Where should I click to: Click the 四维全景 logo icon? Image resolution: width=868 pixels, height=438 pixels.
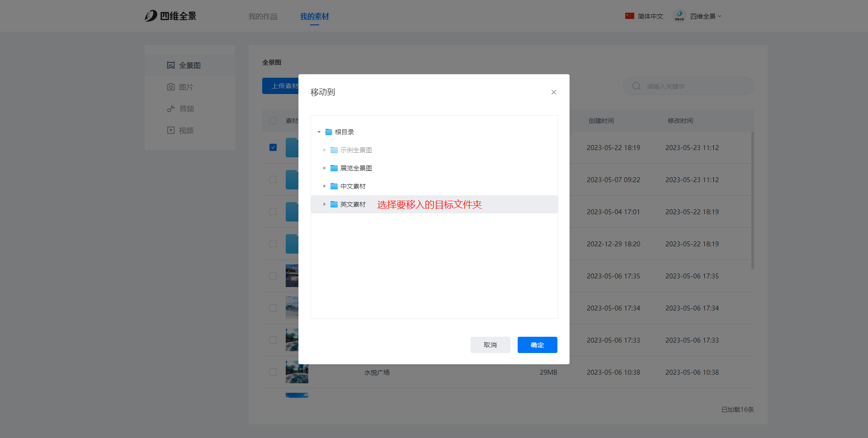point(151,16)
